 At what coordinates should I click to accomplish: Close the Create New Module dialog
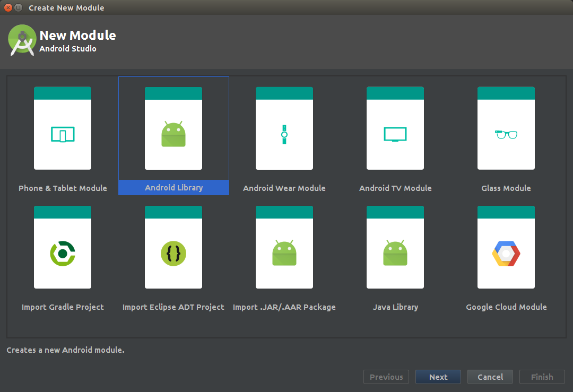(x=8, y=7)
